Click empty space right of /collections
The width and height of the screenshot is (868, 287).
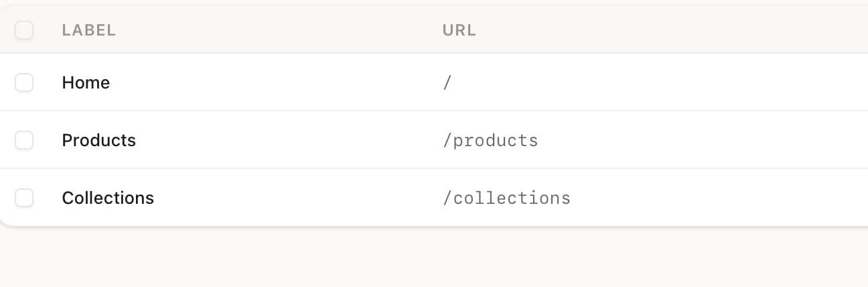(x=717, y=198)
